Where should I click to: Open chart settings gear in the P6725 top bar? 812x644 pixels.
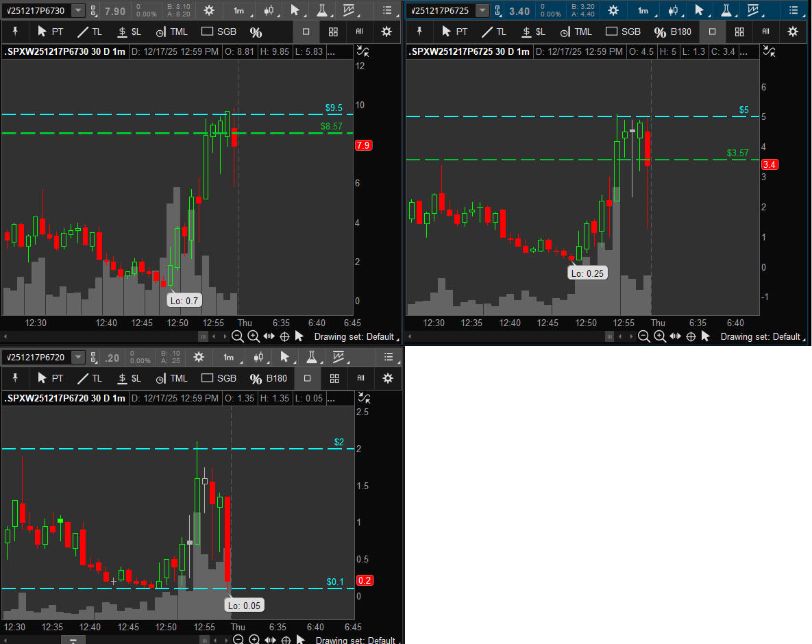(613, 10)
